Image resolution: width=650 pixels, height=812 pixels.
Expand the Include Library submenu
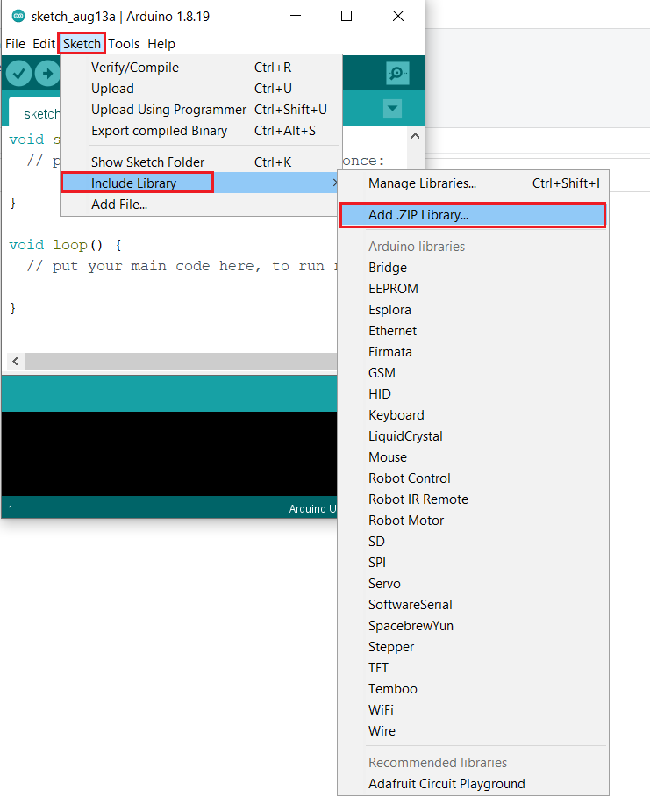click(x=201, y=183)
